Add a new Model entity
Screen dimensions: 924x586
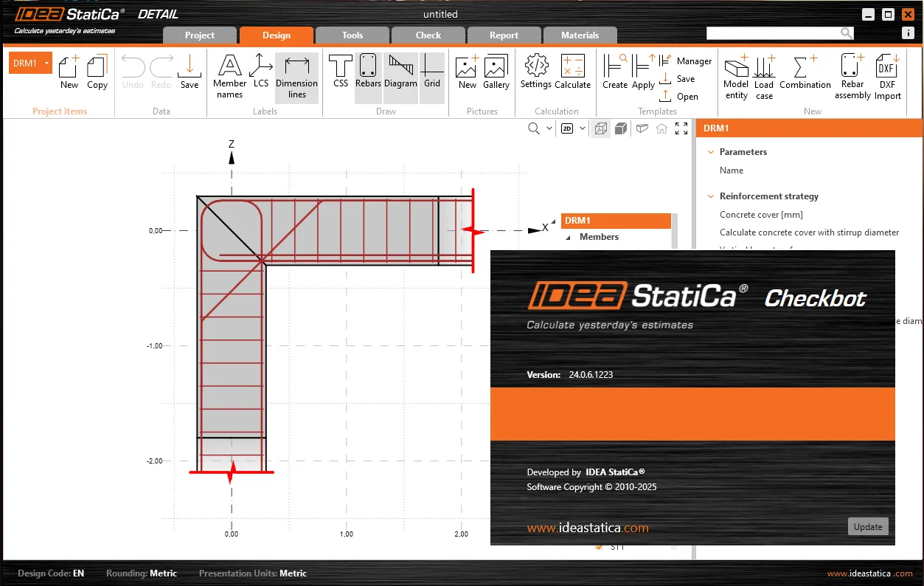coord(736,77)
